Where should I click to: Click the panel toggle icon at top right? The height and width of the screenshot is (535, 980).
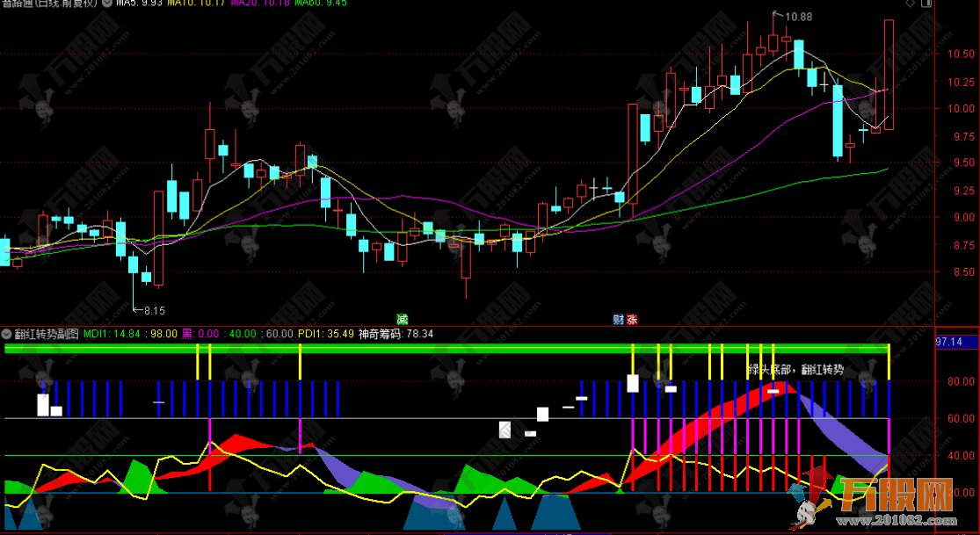[x=927, y=4]
